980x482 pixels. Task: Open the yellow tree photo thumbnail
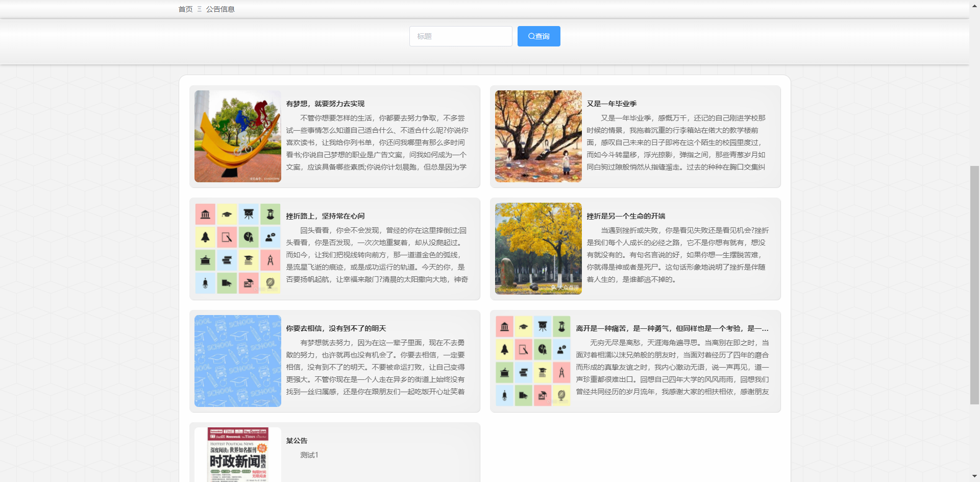(538, 249)
